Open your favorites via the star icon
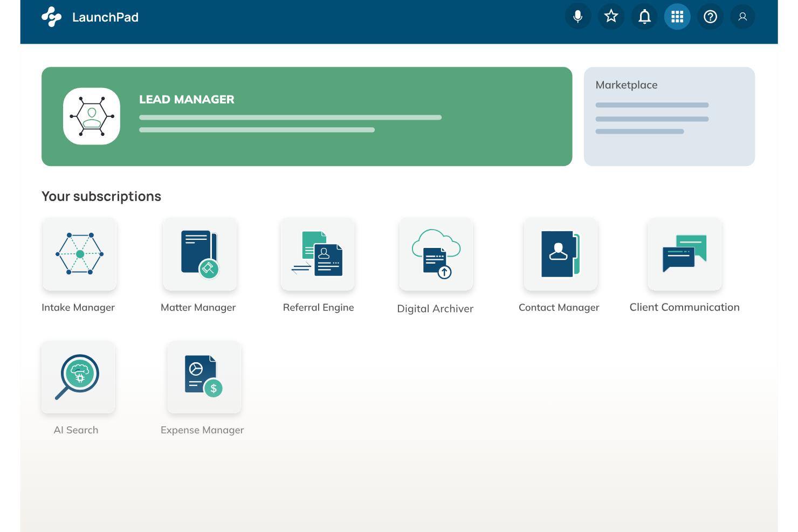The image size is (798, 532). 611,16
